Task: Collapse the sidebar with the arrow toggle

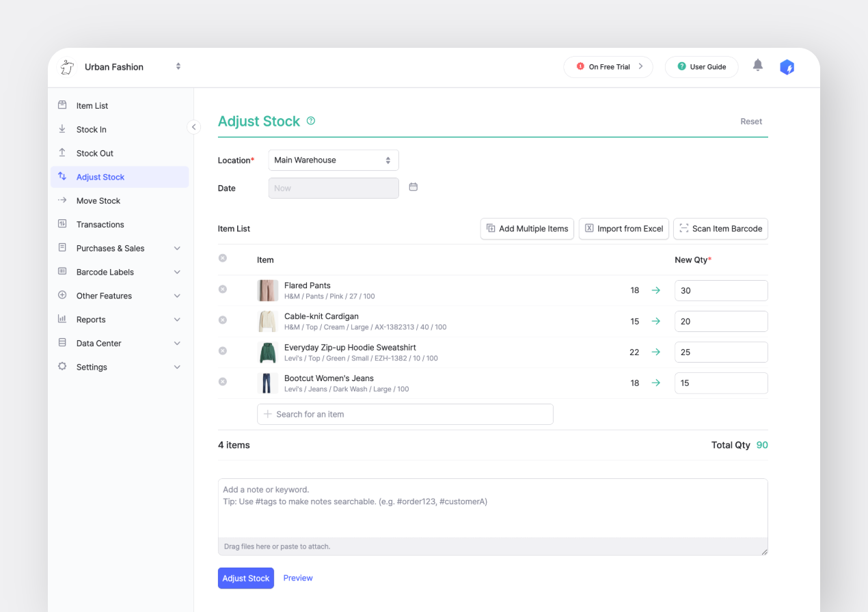Action: pos(193,127)
